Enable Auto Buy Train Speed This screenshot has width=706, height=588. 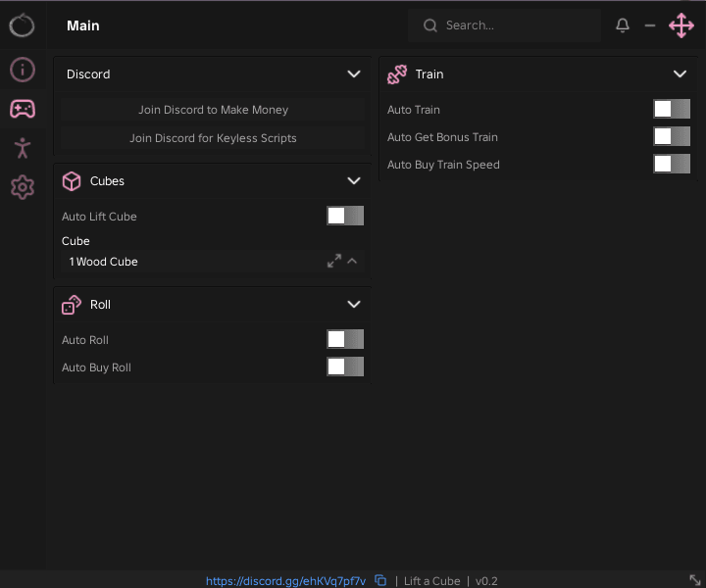(x=672, y=164)
